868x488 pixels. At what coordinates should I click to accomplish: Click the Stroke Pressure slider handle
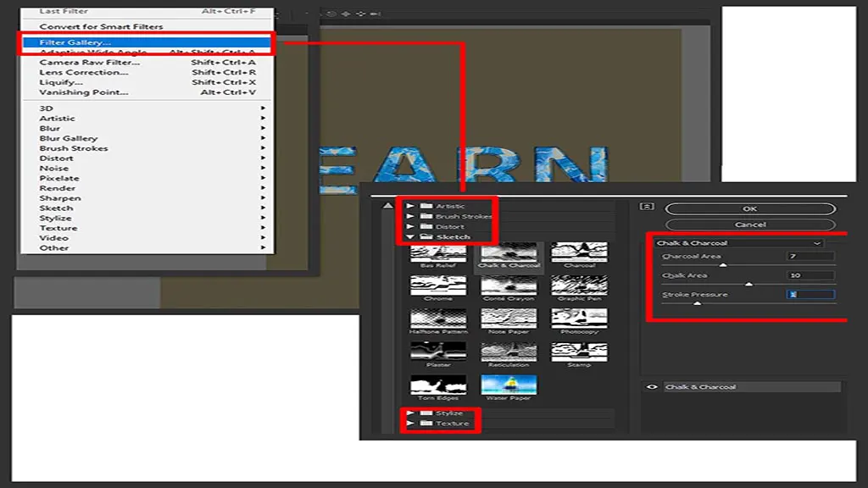698,304
